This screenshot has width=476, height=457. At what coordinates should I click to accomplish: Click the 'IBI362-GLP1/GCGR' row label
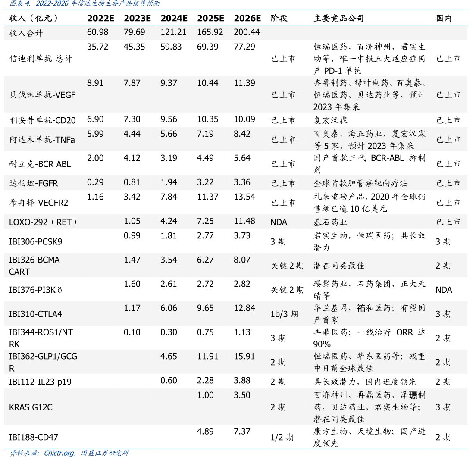click(43, 362)
